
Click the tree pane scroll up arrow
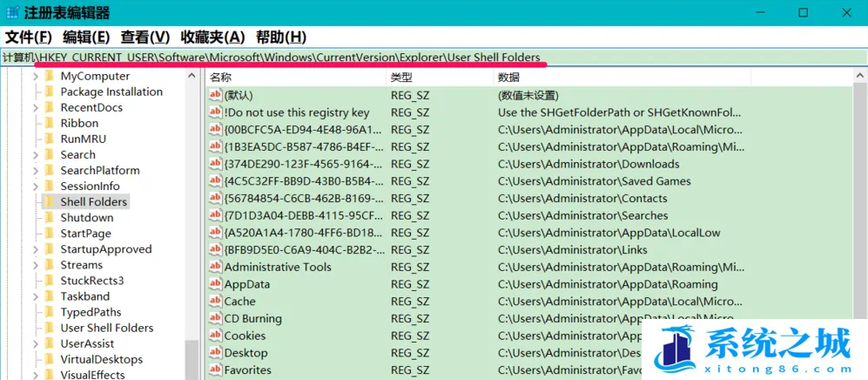tap(192, 76)
